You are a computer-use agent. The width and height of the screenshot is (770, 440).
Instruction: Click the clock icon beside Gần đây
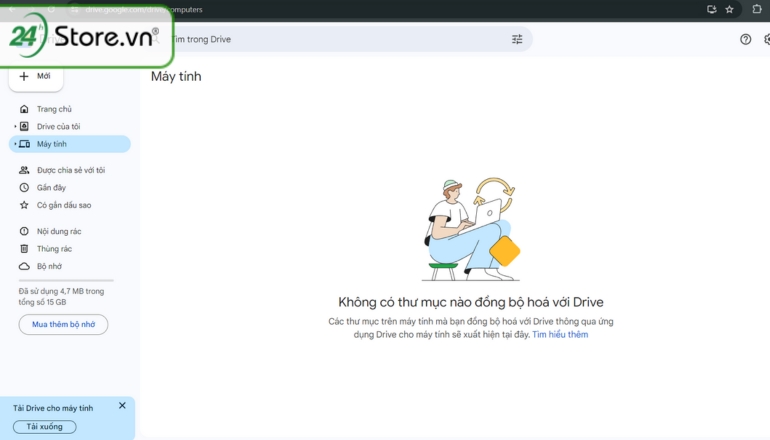24,188
